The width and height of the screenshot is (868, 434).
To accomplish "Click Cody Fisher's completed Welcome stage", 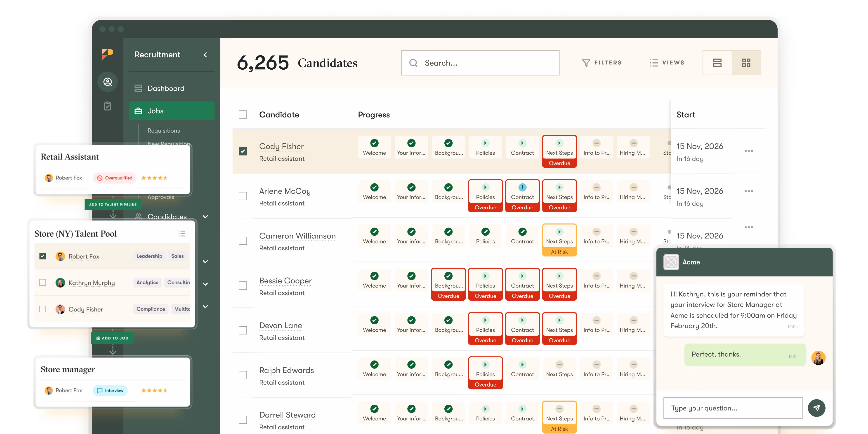I will [374, 147].
